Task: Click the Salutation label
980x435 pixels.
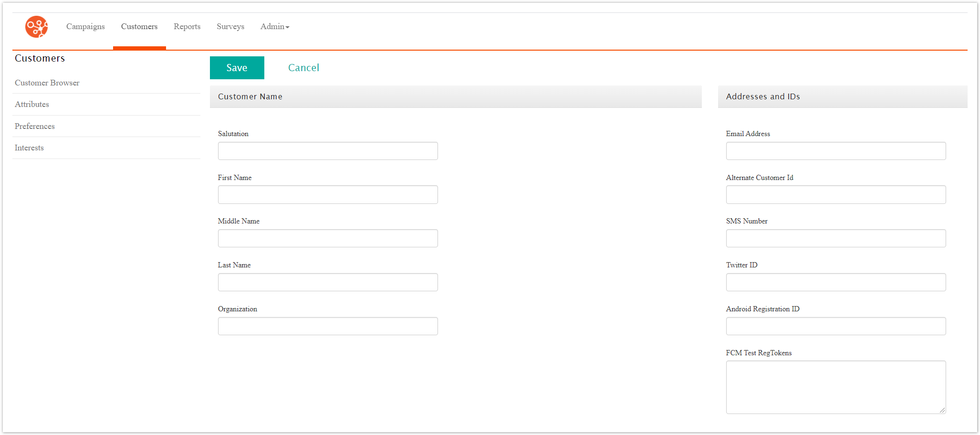Action: (x=233, y=134)
